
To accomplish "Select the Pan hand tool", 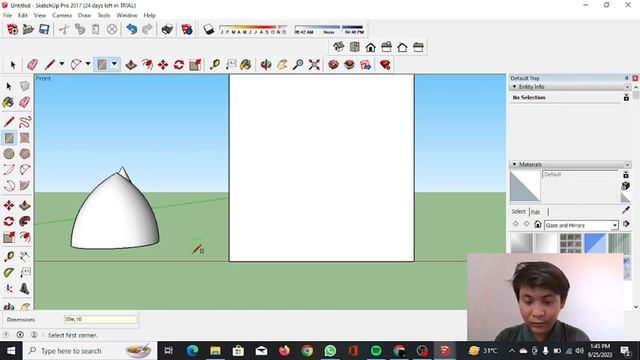I will point(282,64).
